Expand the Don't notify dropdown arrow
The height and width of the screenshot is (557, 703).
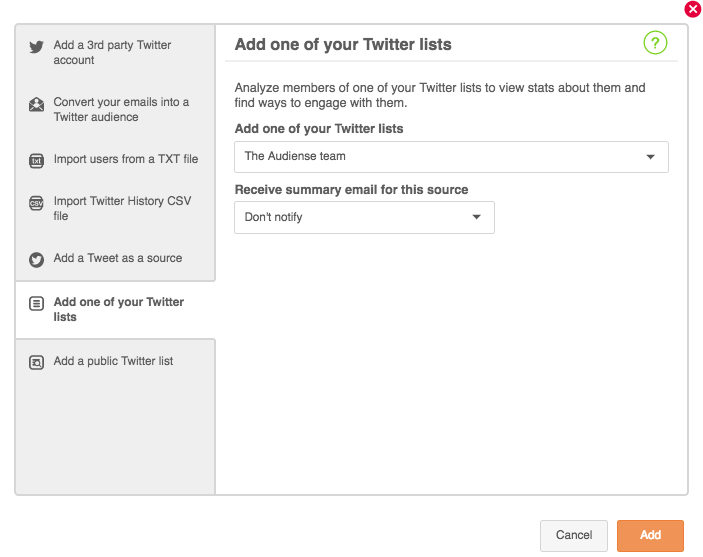(x=476, y=217)
